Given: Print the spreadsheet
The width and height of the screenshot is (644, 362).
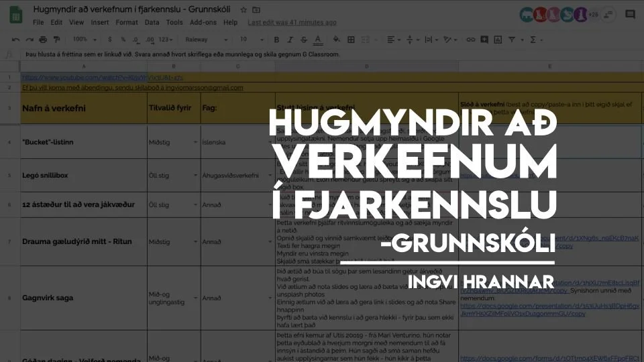Looking at the screenshot, I should coord(43,40).
